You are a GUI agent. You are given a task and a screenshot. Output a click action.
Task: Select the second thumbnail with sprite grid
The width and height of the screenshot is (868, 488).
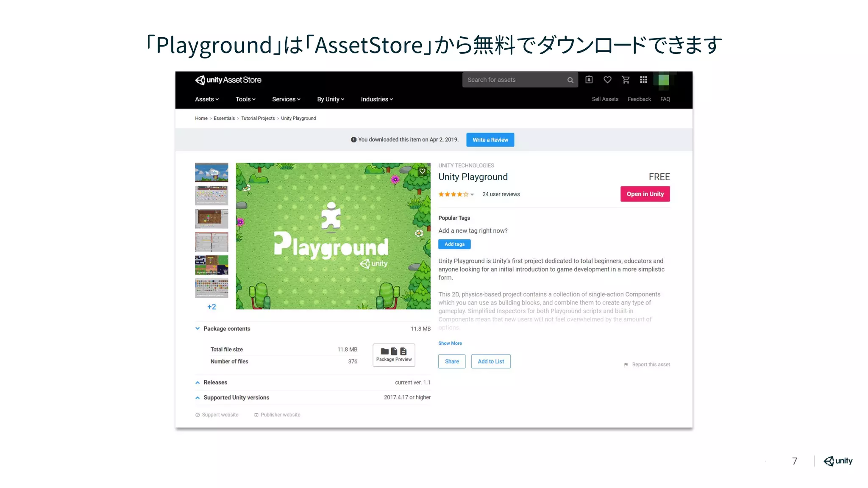(211, 196)
